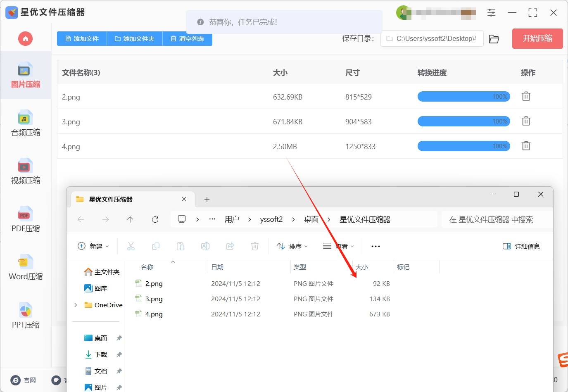Click 添加文件 add file button
The image size is (568, 392).
point(82,39)
